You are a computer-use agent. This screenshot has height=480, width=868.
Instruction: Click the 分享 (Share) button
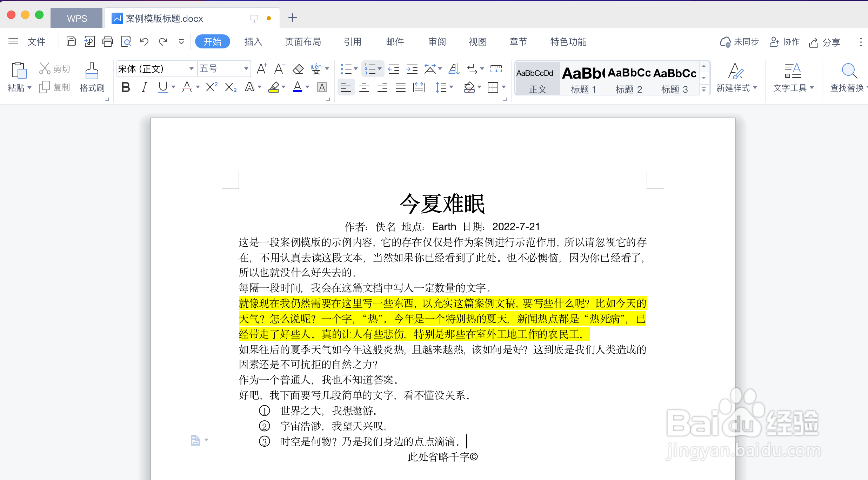tap(825, 42)
